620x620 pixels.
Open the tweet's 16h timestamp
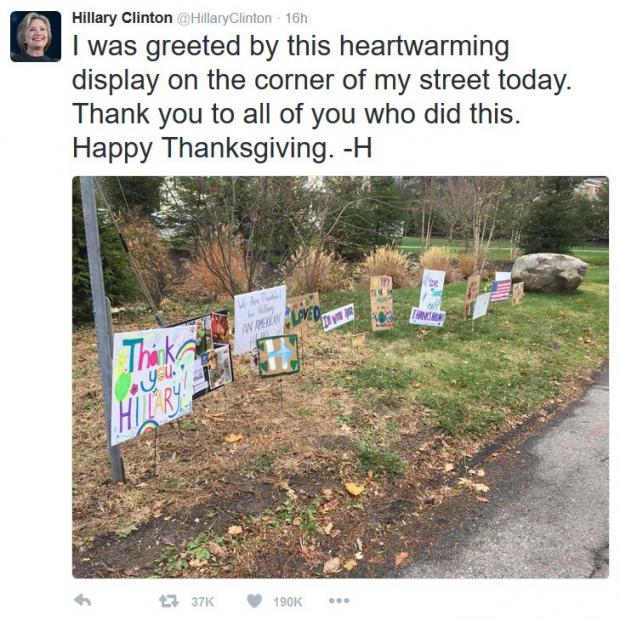pyautogui.click(x=296, y=19)
